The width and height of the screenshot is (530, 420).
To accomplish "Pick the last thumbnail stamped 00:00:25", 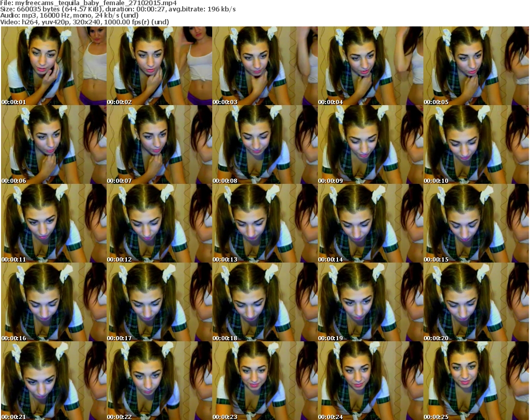I will click(476, 381).
